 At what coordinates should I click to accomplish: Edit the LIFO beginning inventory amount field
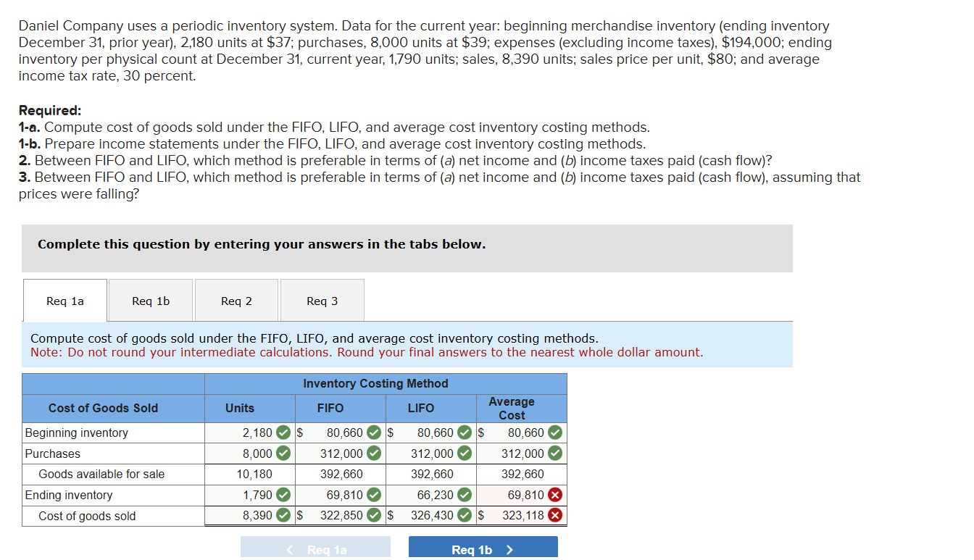[430, 433]
